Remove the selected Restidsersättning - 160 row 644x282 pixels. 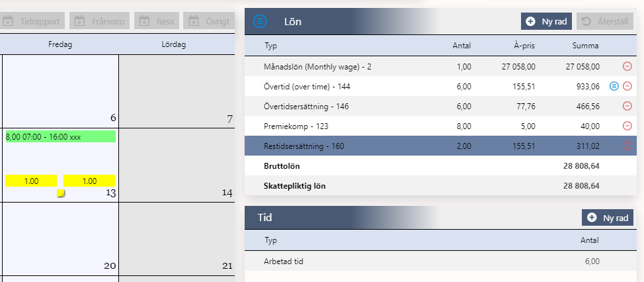[627, 146]
